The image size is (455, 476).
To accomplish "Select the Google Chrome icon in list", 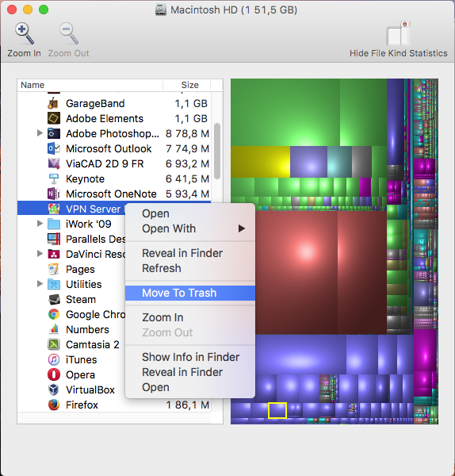I will (54, 314).
